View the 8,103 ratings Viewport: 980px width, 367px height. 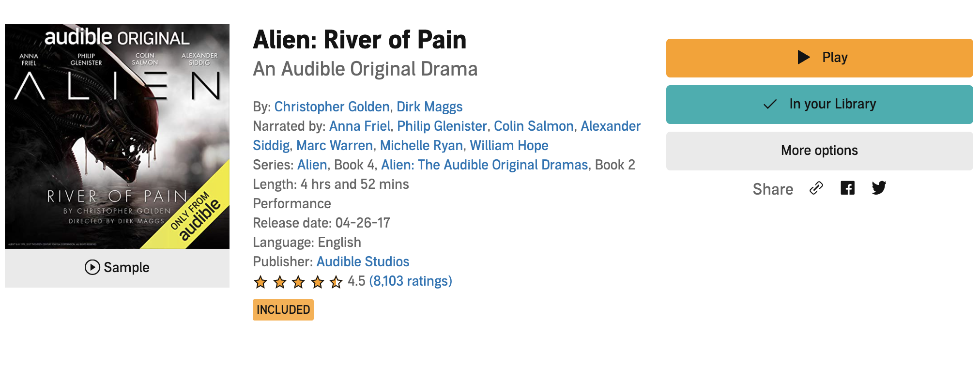(x=411, y=281)
